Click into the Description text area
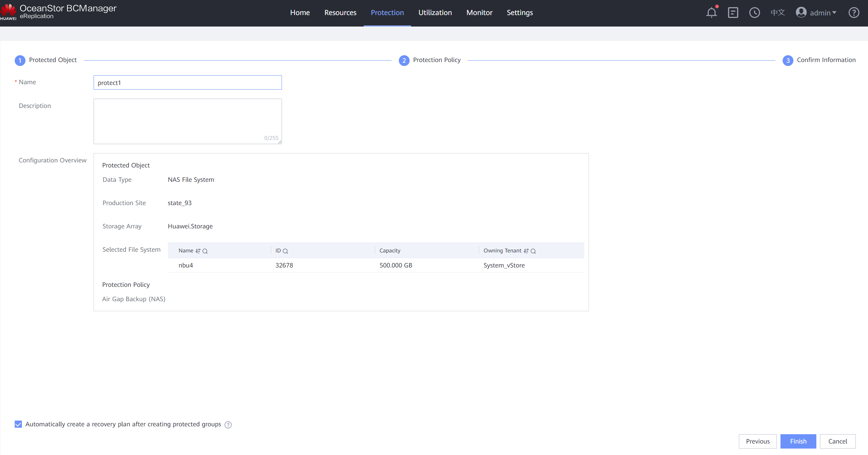 (188, 121)
